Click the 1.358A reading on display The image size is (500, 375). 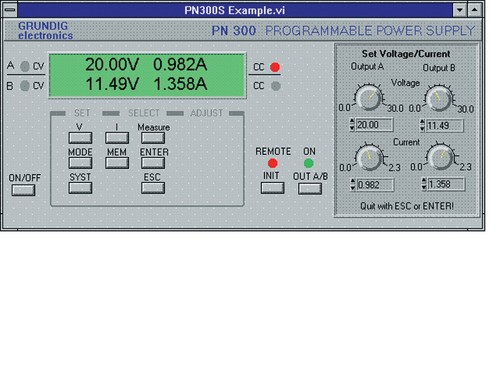coord(180,84)
